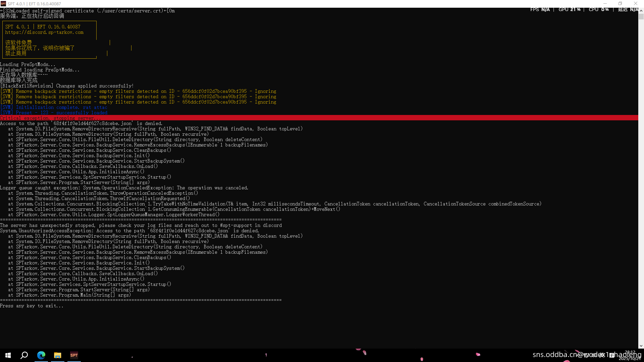The height and width of the screenshot is (362, 644).
Task: Click the CPU usage overlay indicator
Action: click(599, 9)
